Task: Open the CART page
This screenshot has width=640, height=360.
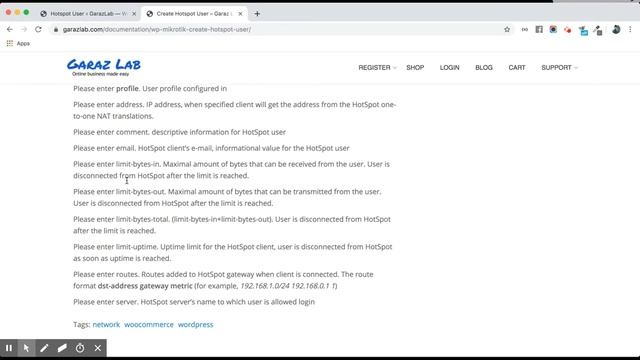Action: point(517,67)
